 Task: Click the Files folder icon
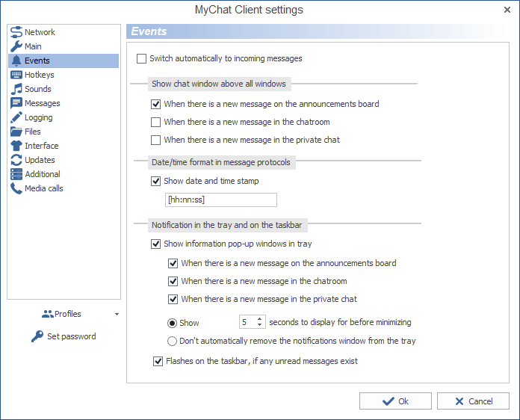click(16, 132)
